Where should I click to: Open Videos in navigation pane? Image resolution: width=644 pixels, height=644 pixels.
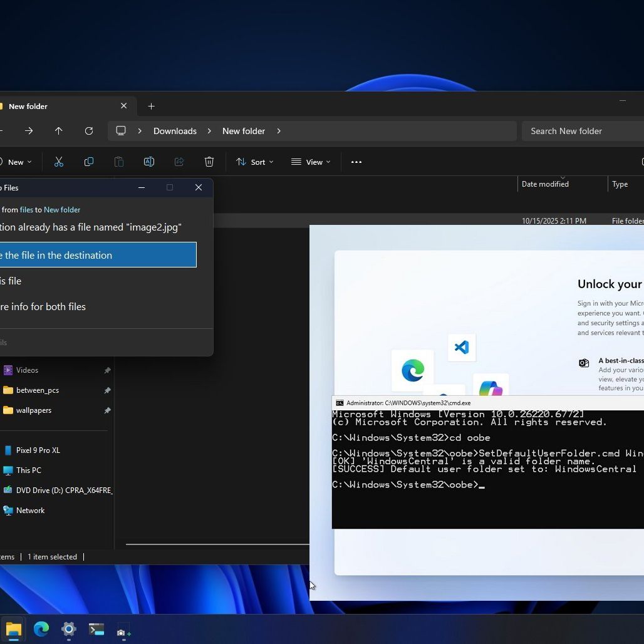27,370
